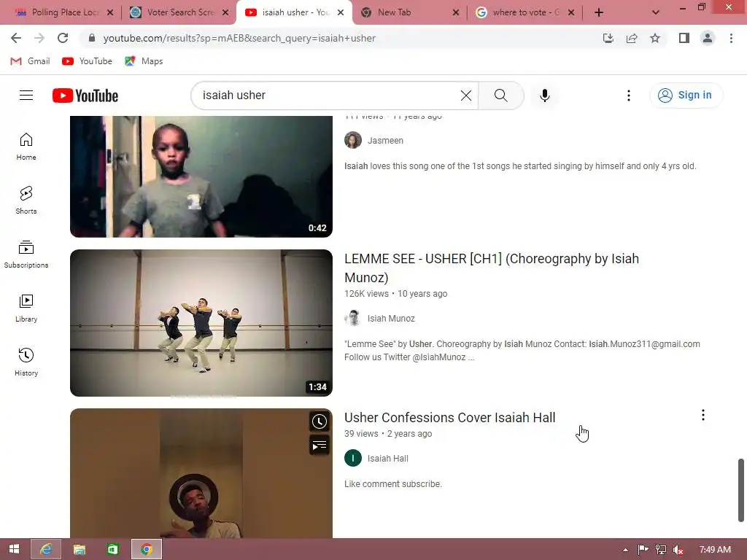Open Jasmeen channel avatar

pos(353,141)
